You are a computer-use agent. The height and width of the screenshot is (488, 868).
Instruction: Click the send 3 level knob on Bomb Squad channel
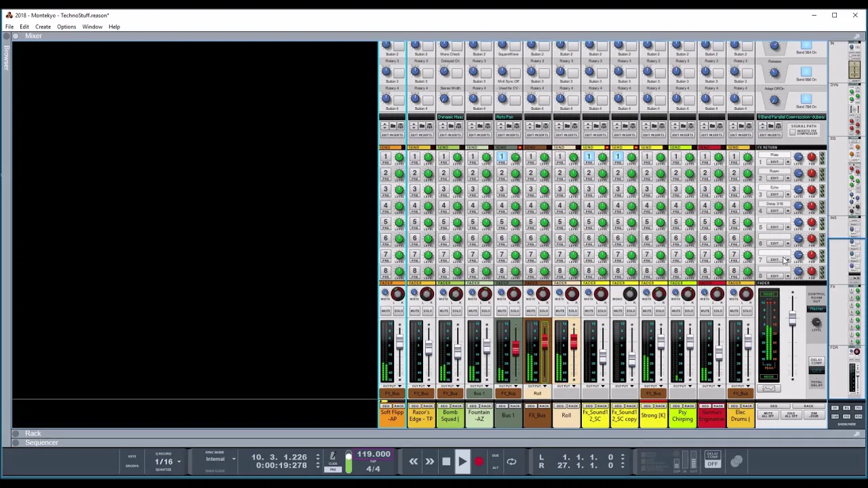click(457, 190)
